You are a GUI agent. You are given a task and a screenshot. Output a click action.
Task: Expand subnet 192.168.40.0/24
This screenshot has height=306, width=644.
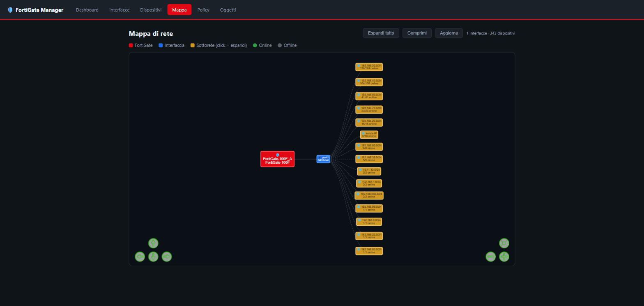[369, 82]
